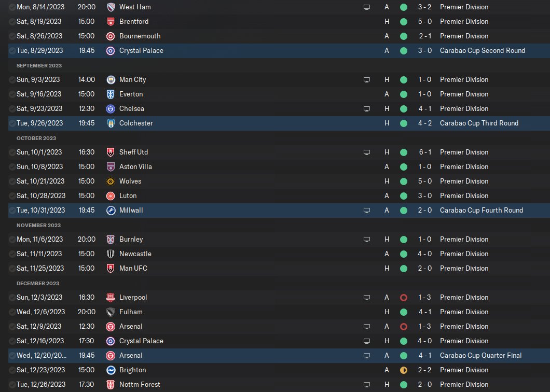Click the green win indicator for Brentford match

pyautogui.click(x=403, y=22)
